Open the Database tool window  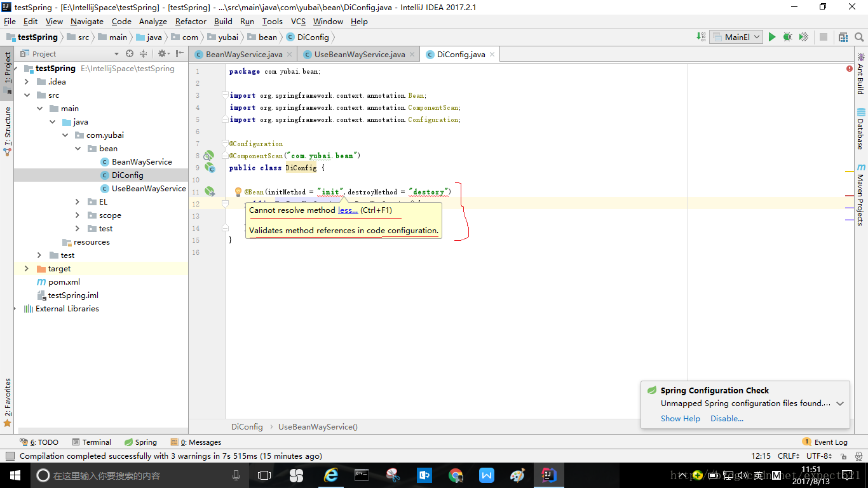(860, 129)
